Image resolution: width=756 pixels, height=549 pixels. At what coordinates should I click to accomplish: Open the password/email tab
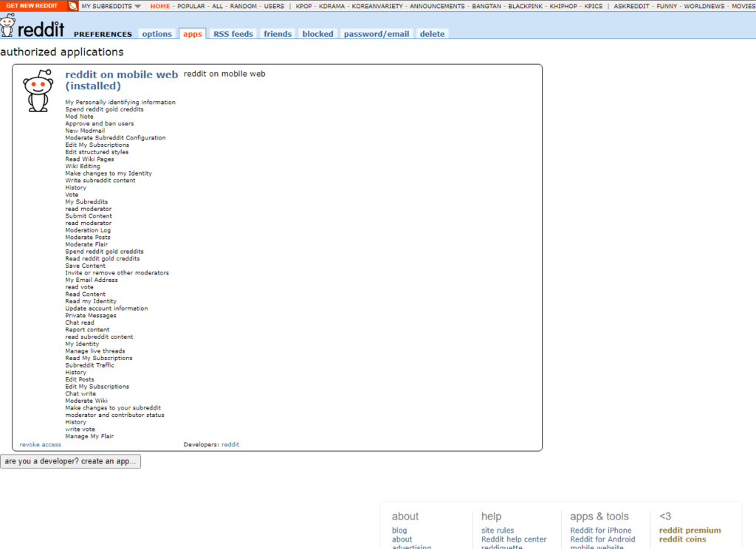(377, 34)
